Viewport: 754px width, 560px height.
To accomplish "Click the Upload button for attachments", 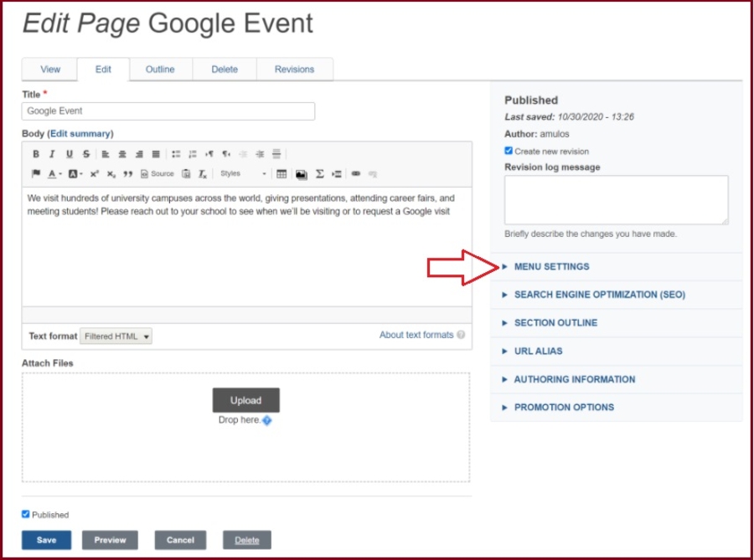I will pyautogui.click(x=245, y=400).
